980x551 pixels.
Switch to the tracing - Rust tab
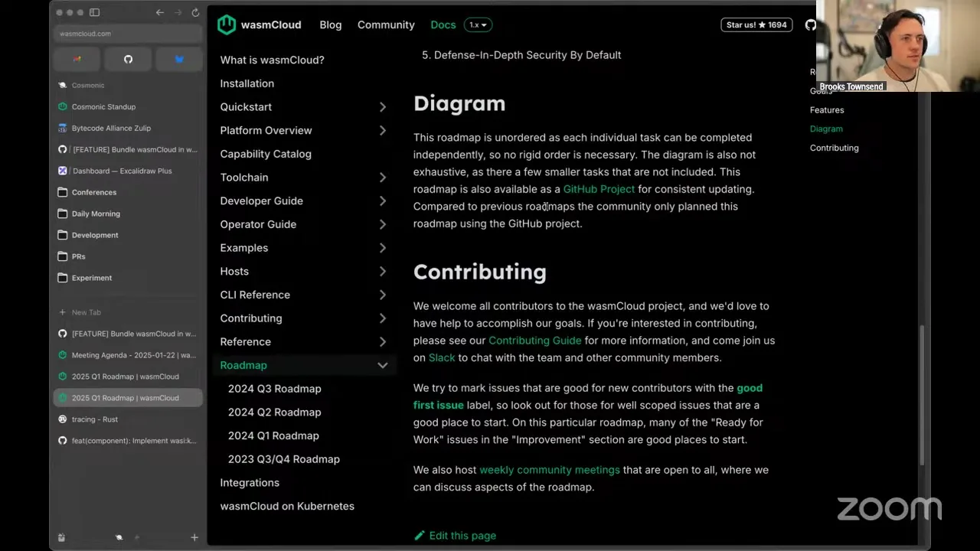click(128, 419)
